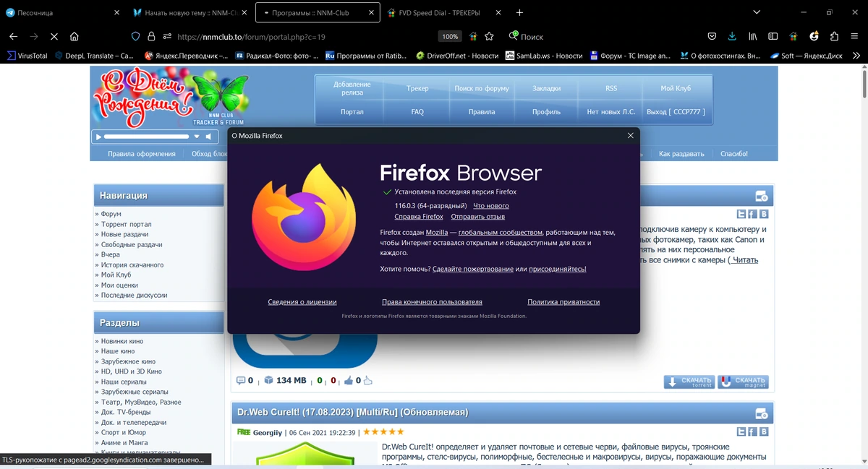Open Поиск по форуму menu item
The width and height of the screenshot is (868, 469).
482,88
